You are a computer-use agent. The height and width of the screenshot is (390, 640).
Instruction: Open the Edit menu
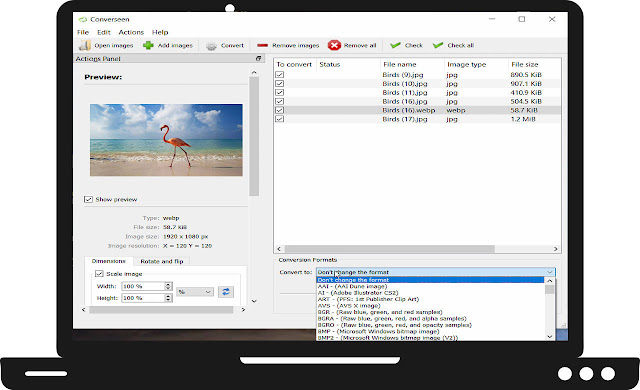click(104, 32)
